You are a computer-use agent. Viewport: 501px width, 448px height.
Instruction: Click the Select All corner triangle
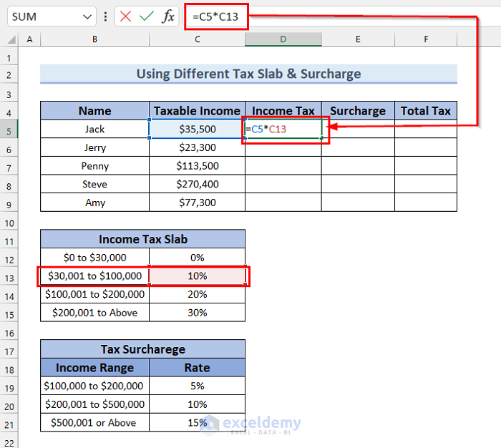pos(11,39)
